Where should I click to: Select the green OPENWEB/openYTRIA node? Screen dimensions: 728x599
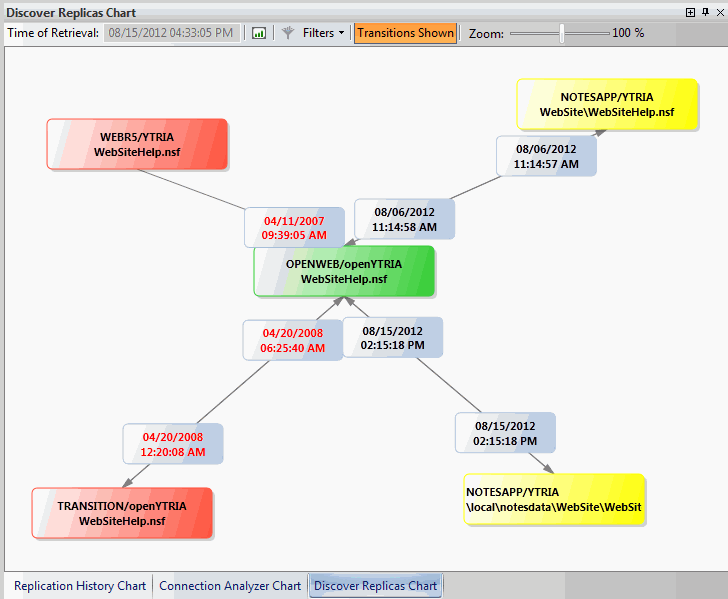344,271
